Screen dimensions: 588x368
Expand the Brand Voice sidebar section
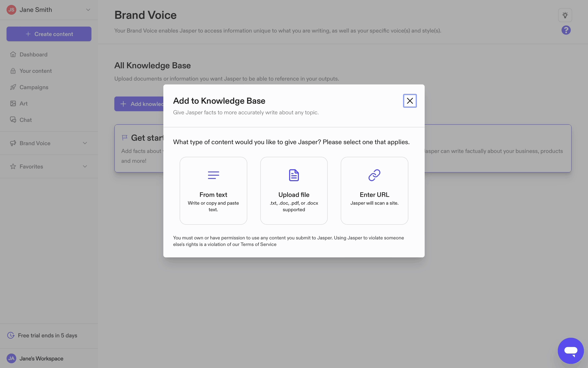[x=85, y=143]
